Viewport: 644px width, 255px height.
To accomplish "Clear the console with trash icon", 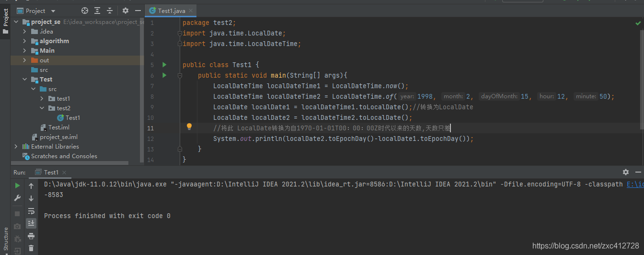I will tap(31, 248).
